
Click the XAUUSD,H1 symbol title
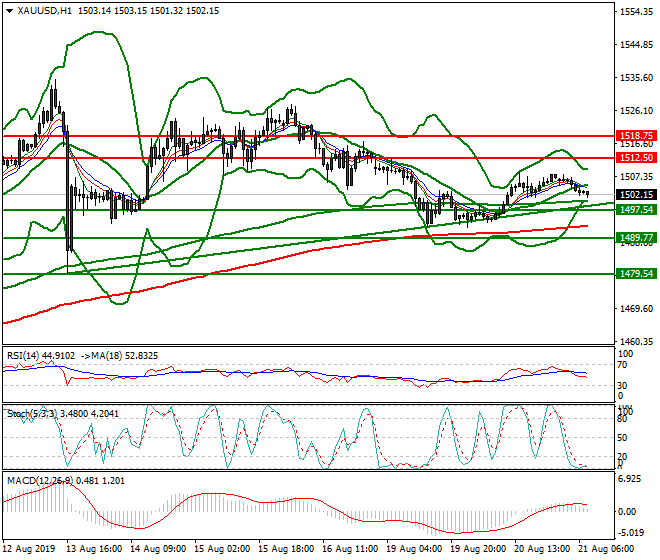pos(45,11)
